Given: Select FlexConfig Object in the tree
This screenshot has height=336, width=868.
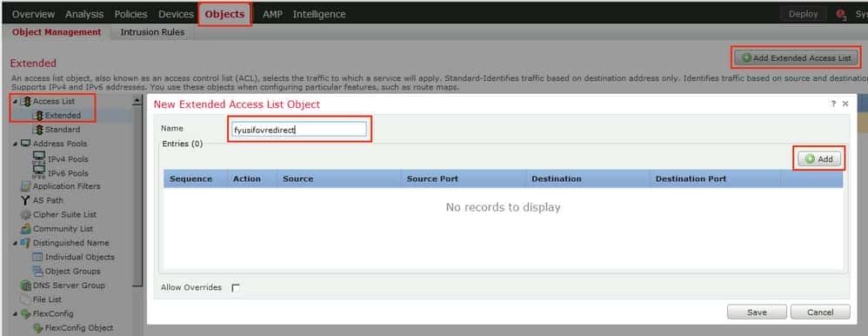Looking at the screenshot, I should tap(78, 328).
